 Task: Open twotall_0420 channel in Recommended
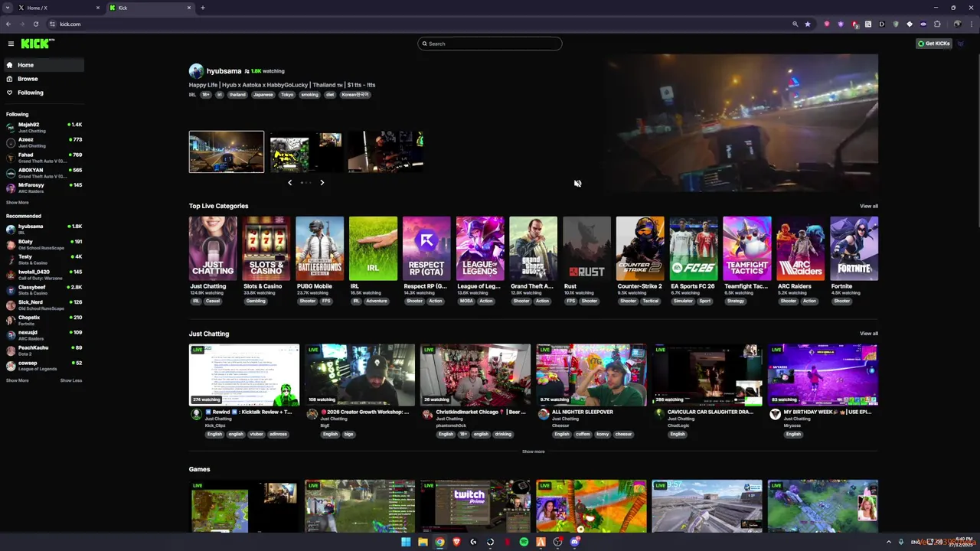[44, 275]
